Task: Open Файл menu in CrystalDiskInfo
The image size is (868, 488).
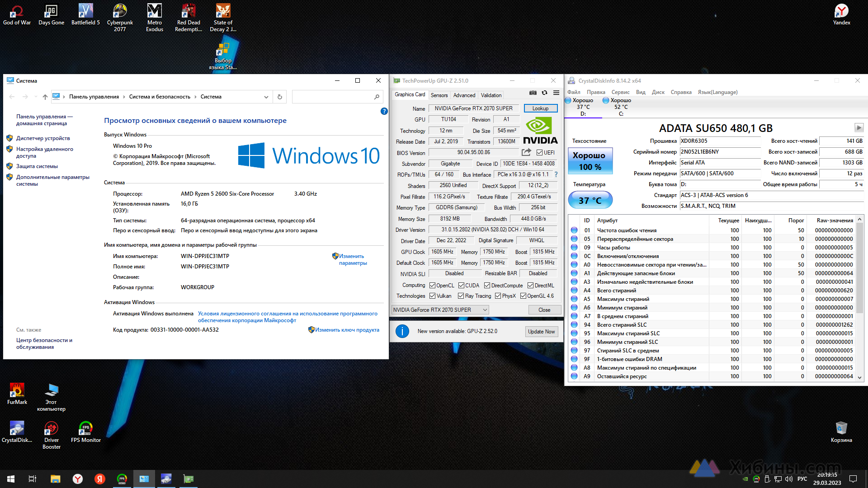Action: [x=574, y=92]
